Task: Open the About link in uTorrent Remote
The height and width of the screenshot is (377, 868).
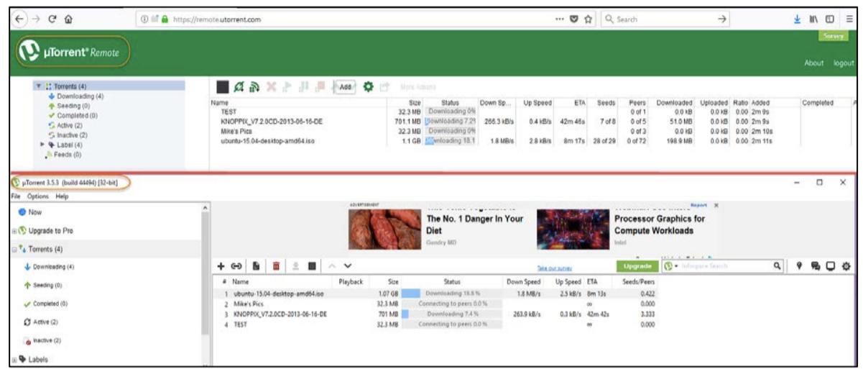Action: [x=813, y=63]
